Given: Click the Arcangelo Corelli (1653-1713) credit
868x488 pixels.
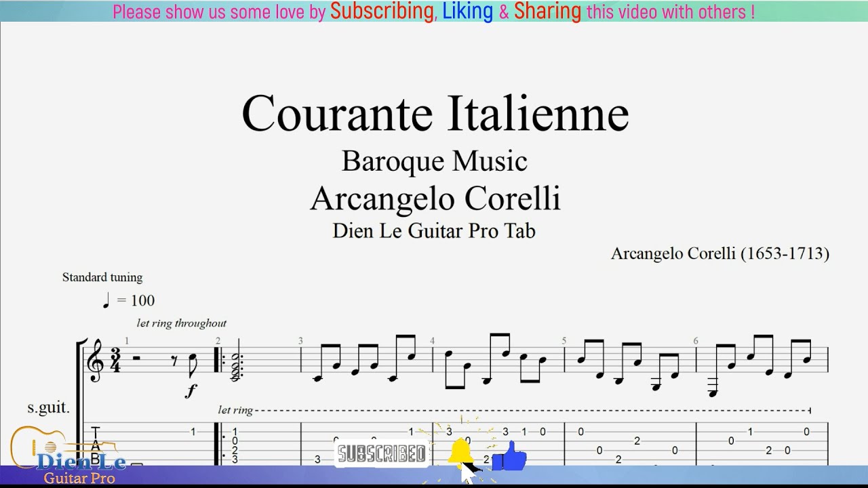Looking at the screenshot, I should 720,254.
